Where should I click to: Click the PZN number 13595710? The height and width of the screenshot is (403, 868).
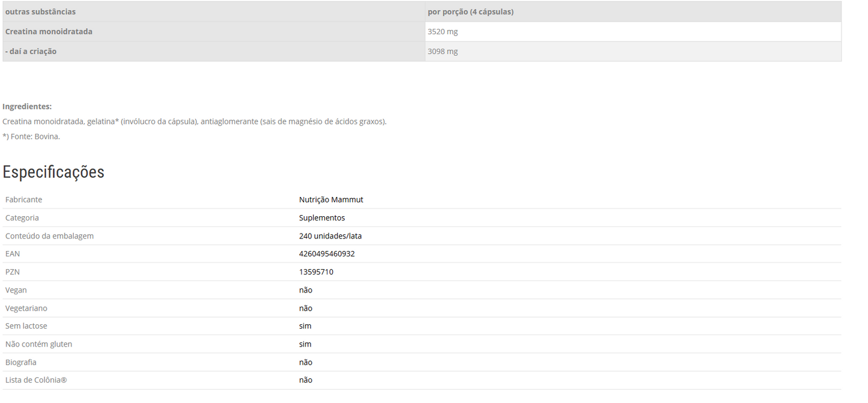pyautogui.click(x=316, y=271)
